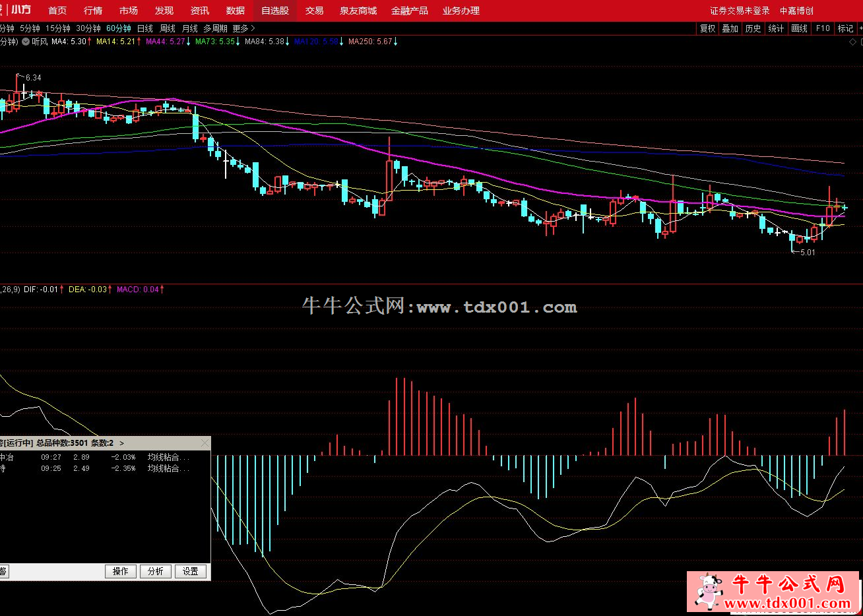Open the 交易 trading menu
This screenshot has width=863, height=616.
pos(315,11)
